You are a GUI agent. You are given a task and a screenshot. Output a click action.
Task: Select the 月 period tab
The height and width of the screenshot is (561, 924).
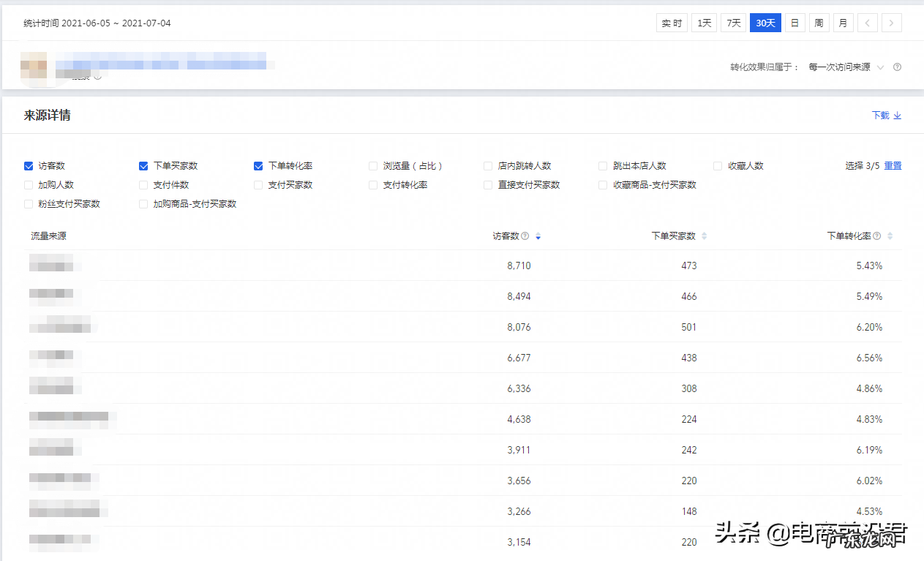pyautogui.click(x=843, y=23)
